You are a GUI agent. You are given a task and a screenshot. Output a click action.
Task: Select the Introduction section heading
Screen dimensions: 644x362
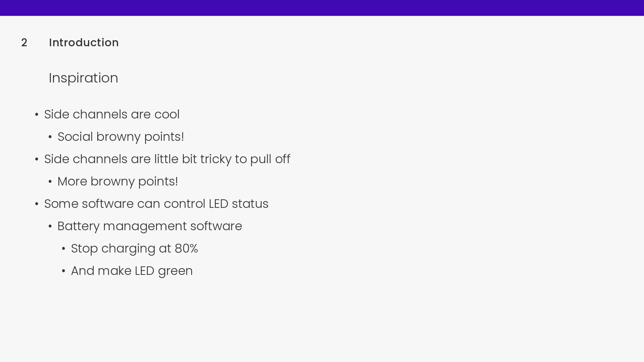coord(84,43)
